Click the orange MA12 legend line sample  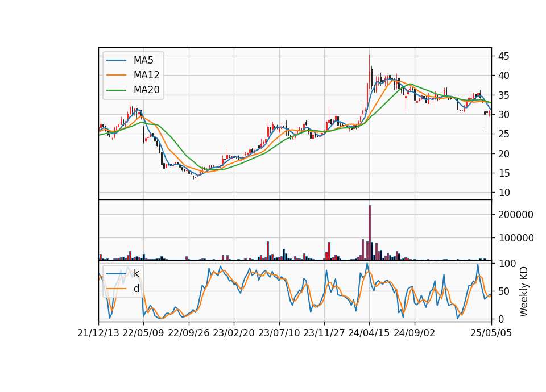click(x=116, y=75)
